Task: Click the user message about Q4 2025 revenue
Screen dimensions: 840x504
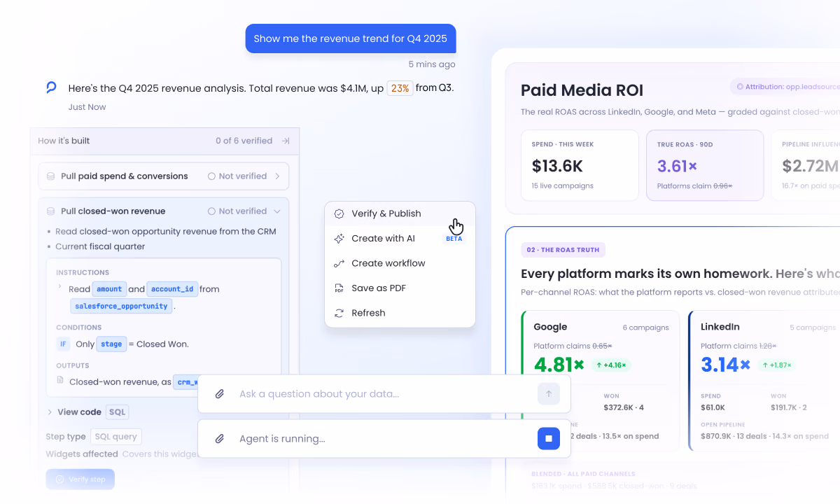Action: pos(351,38)
